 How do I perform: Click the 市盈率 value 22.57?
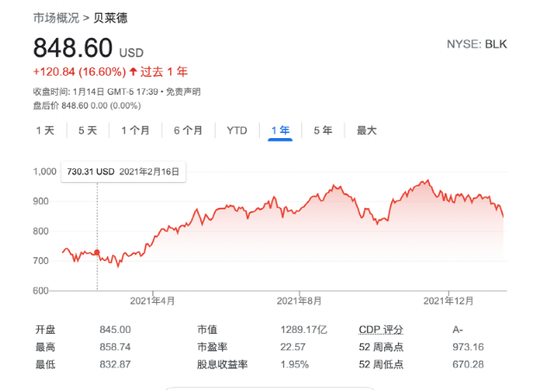point(293,347)
